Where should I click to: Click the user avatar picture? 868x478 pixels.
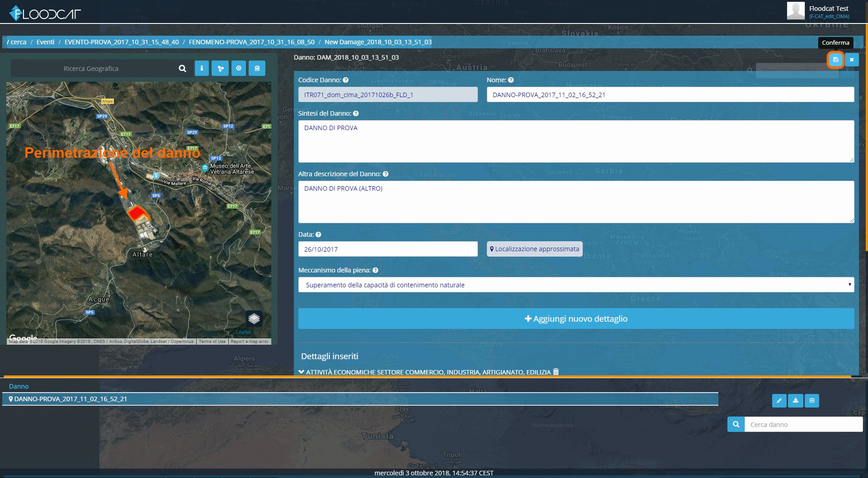[x=796, y=10]
